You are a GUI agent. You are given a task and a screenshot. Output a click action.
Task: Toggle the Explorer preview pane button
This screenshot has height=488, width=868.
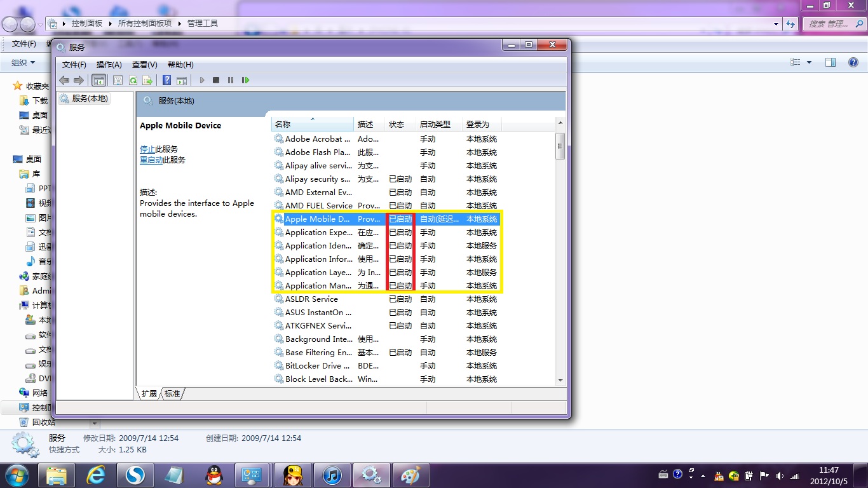coord(831,62)
